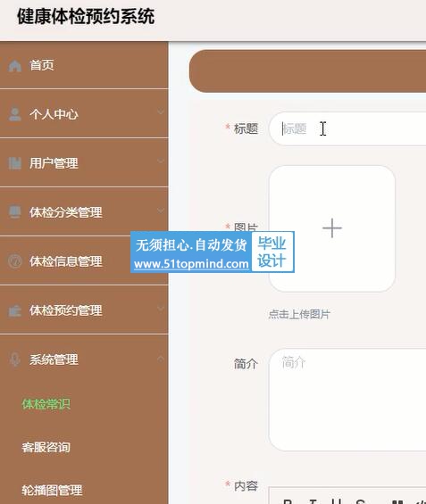Expand the 用户管理 menu arrow

click(161, 161)
